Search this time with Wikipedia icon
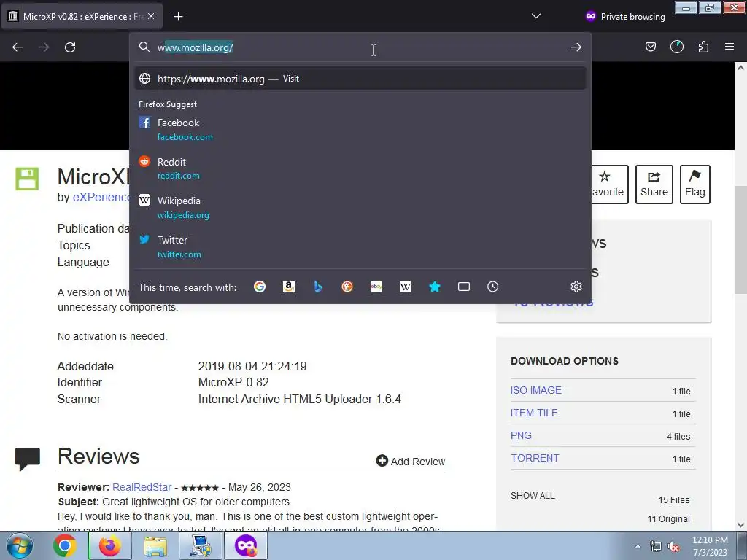The height and width of the screenshot is (560, 747). (x=406, y=287)
